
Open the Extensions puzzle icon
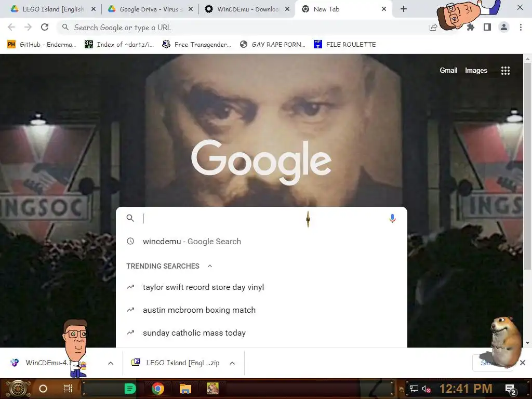pos(471,27)
